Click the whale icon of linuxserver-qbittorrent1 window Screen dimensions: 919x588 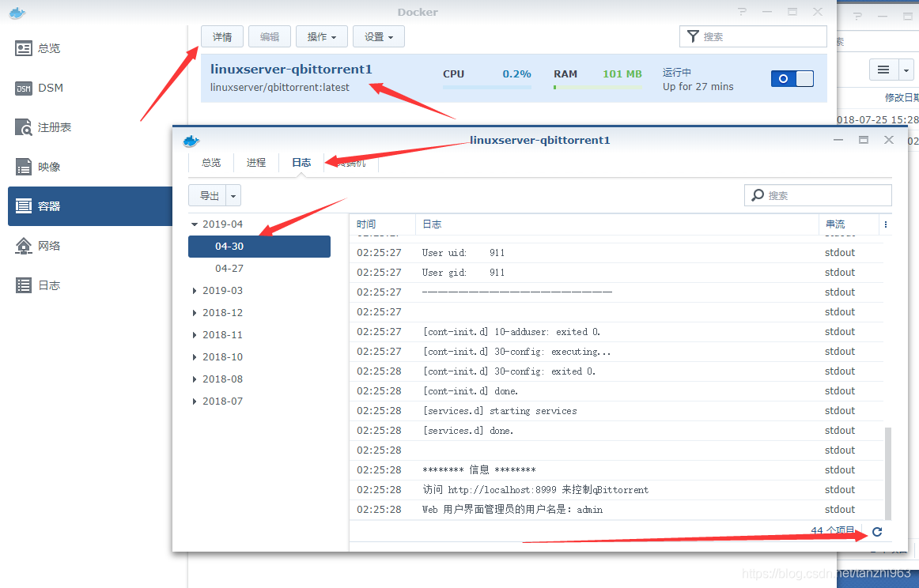pos(191,141)
